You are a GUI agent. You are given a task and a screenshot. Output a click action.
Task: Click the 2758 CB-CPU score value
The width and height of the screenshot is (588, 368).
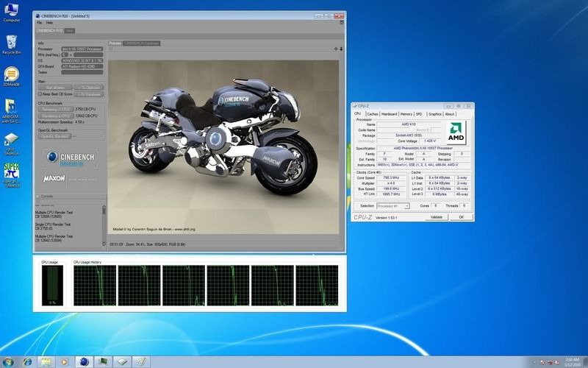pyautogui.click(x=85, y=109)
